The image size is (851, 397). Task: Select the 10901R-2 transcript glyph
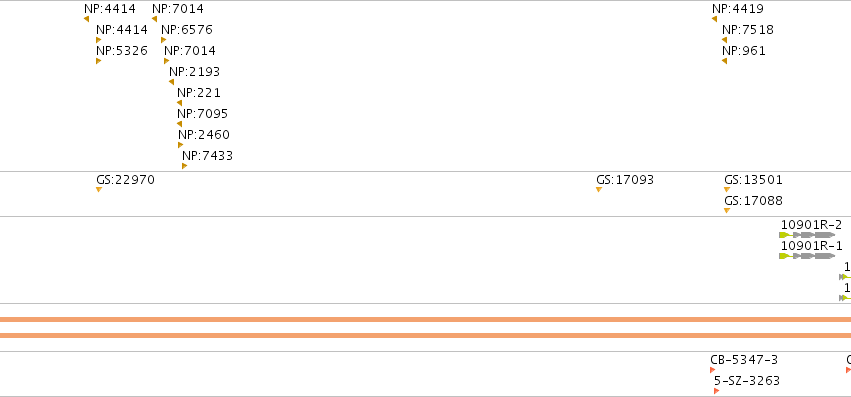(x=807, y=235)
